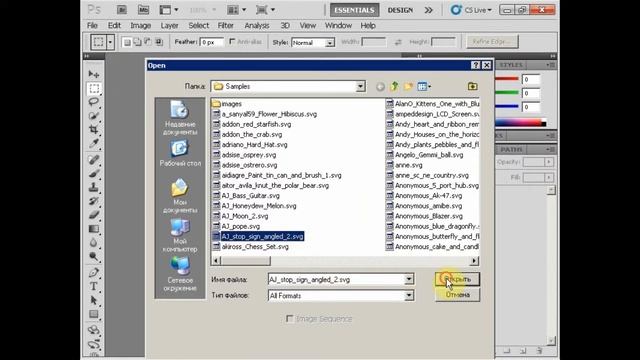The height and width of the screenshot is (360, 640).
Task: Expand more workspaces chevron
Action: pyautogui.click(x=429, y=10)
